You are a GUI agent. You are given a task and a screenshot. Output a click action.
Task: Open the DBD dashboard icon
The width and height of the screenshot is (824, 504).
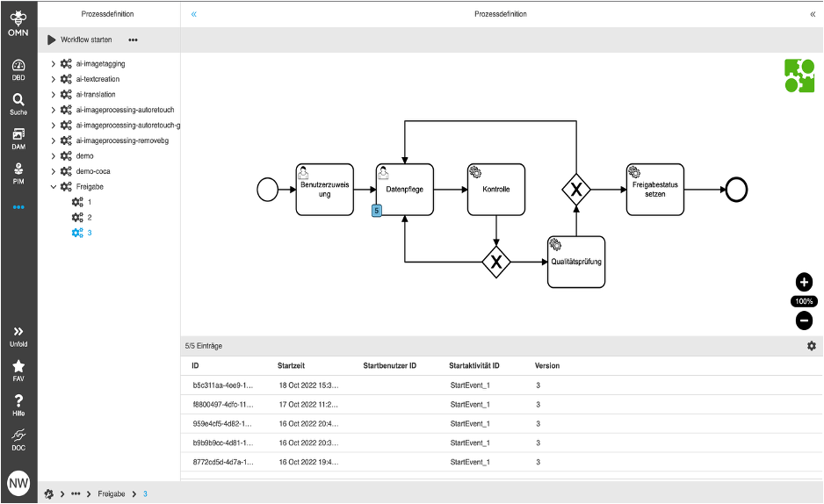18,68
